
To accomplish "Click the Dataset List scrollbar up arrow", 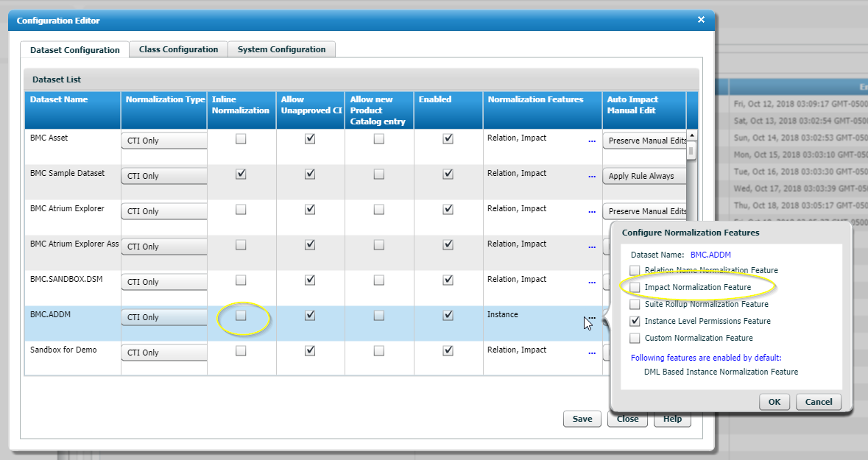I will pos(691,135).
